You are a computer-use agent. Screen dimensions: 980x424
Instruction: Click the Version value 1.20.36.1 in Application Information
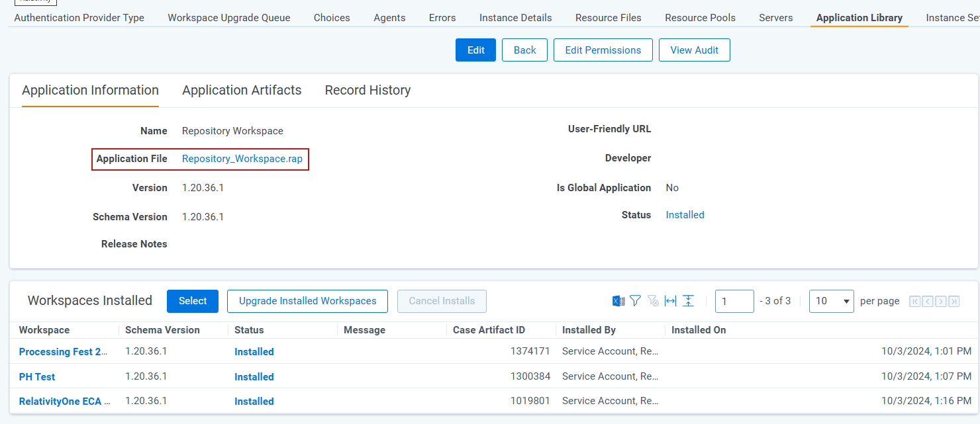(203, 188)
